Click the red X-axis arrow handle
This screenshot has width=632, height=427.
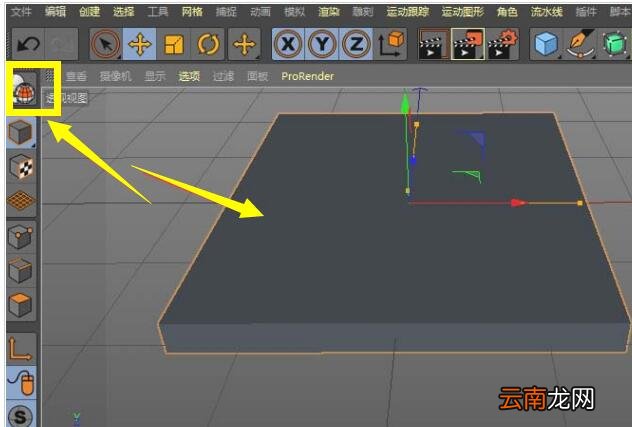(x=518, y=202)
